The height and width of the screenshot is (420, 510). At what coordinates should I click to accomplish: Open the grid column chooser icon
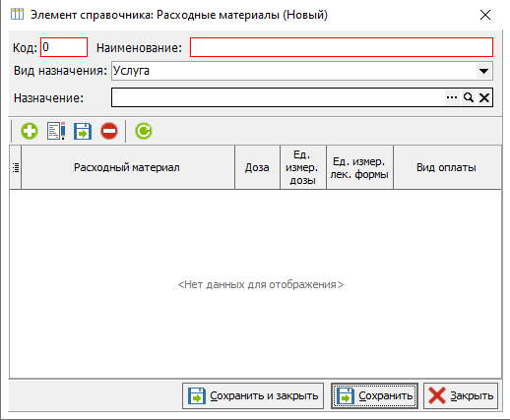click(x=16, y=167)
